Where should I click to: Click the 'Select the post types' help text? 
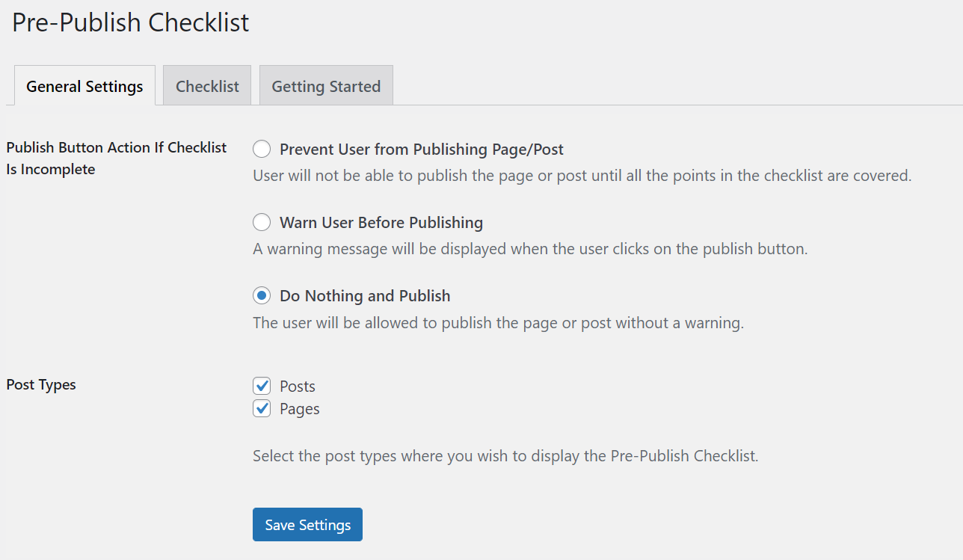505,455
